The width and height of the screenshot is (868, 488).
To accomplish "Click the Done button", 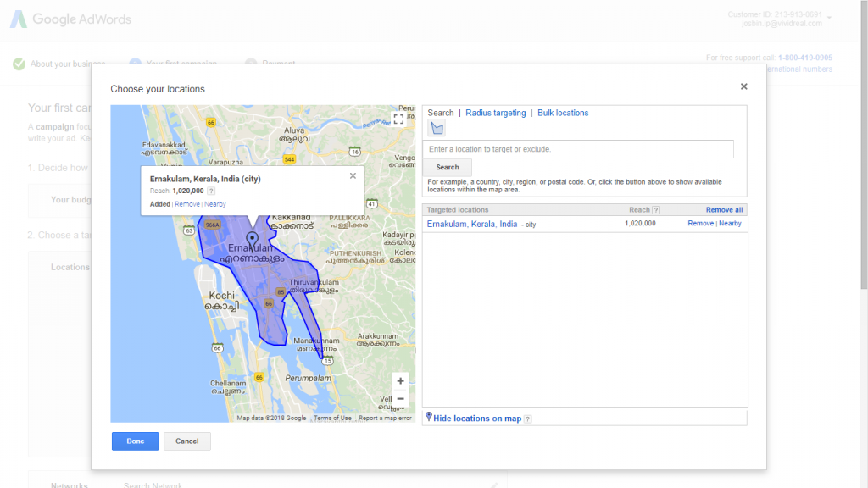I will pos(135,441).
